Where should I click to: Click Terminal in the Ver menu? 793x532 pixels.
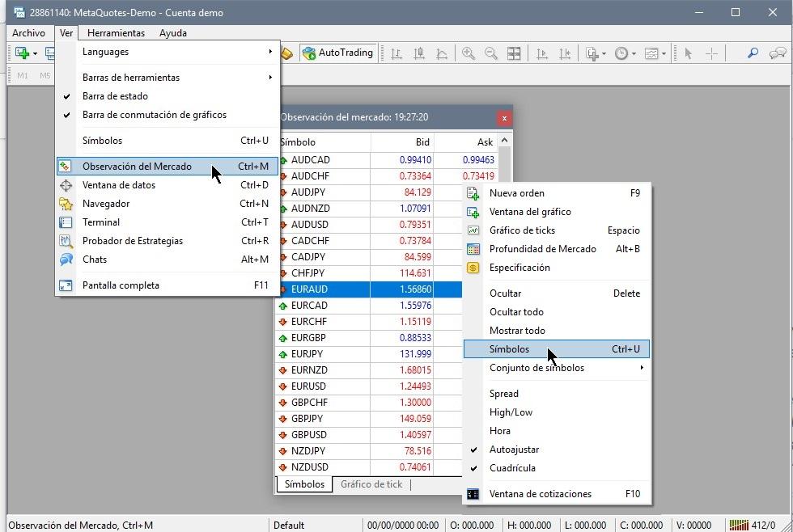click(168, 222)
